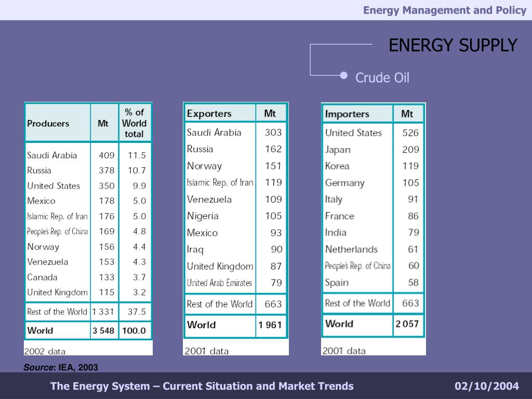This screenshot has height=399, width=532.
Task: Click 'Spain' in the Importers table
Action: pyautogui.click(x=337, y=283)
